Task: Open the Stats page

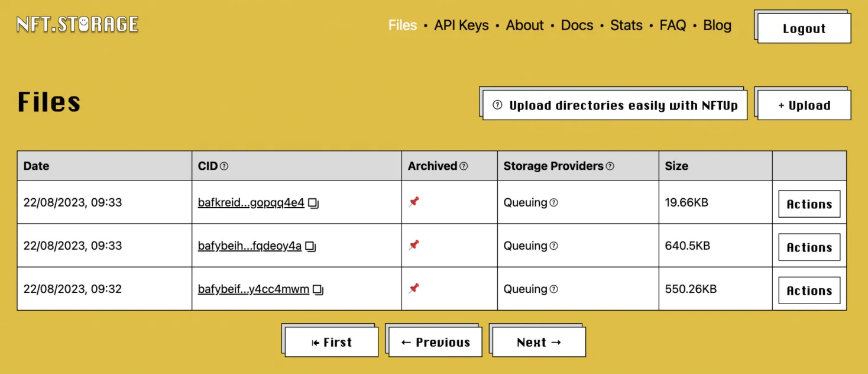Action: pyautogui.click(x=626, y=25)
